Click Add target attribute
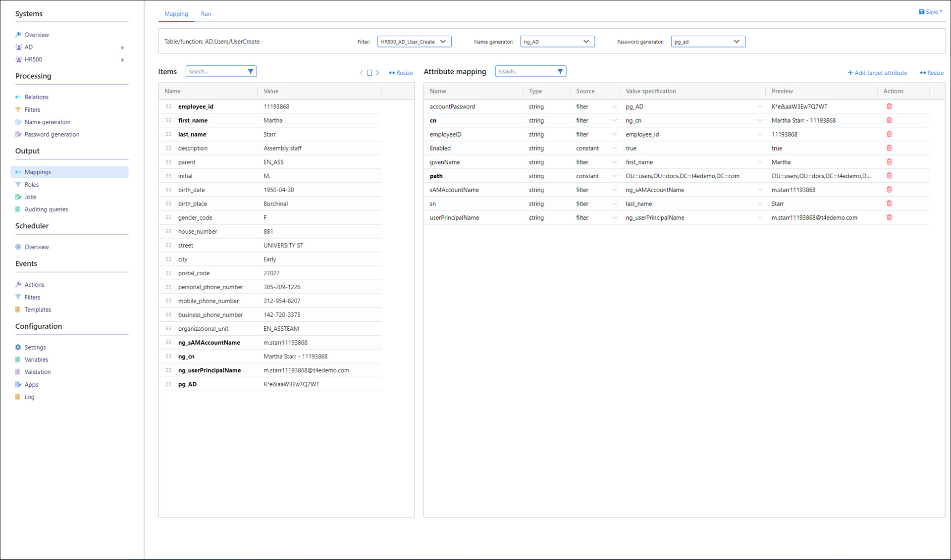 click(877, 73)
